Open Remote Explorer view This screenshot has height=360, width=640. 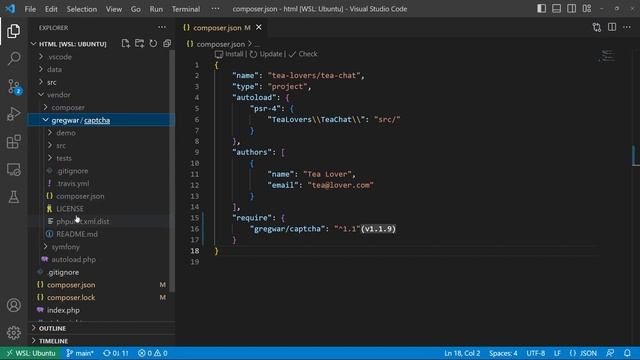point(13,169)
